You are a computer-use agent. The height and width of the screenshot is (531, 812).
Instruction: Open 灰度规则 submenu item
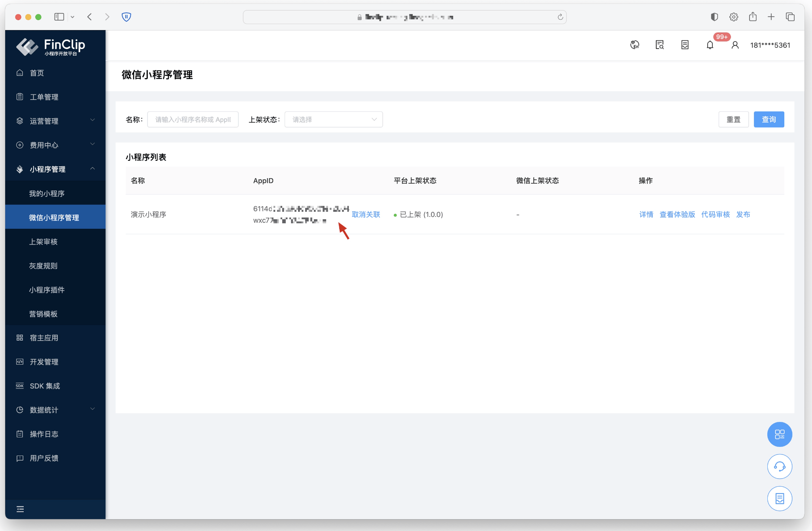pyautogui.click(x=55, y=265)
